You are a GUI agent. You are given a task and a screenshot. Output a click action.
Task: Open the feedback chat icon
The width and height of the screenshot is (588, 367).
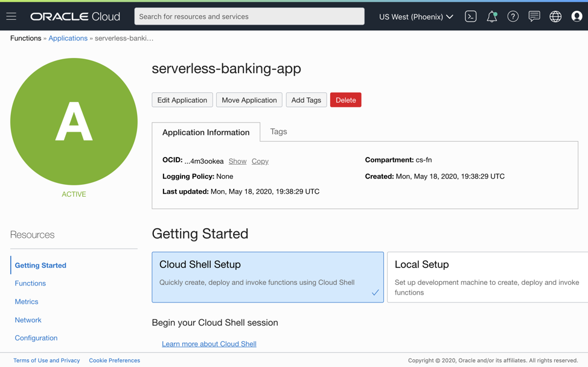pyautogui.click(x=534, y=16)
